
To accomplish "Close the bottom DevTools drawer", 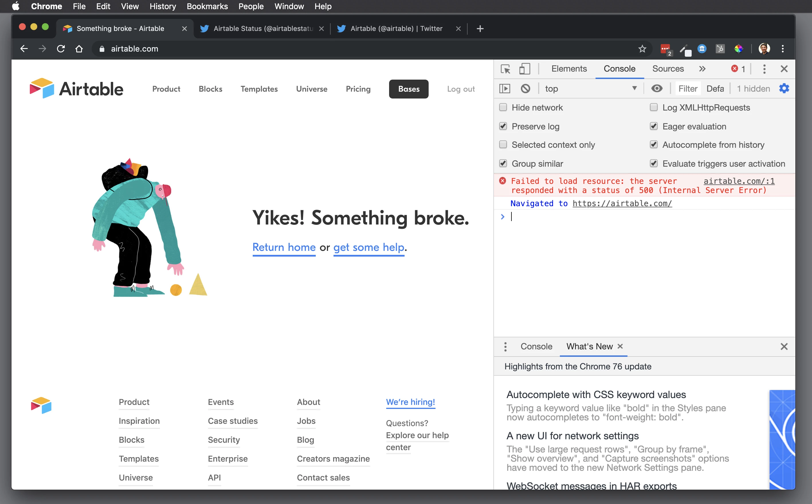I will 784,347.
